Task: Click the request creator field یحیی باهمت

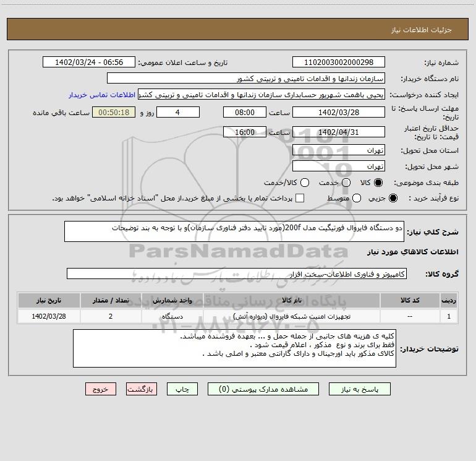Action: pos(261,95)
